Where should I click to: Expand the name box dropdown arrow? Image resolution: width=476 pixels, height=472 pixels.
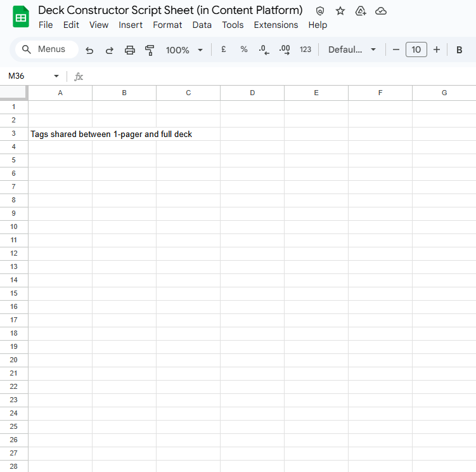coord(56,76)
